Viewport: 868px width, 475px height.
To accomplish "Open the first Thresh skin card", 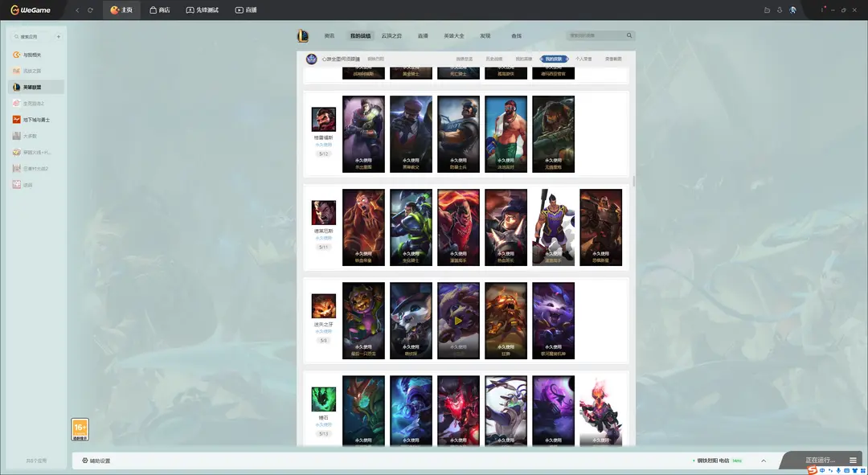I will coord(364,411).
